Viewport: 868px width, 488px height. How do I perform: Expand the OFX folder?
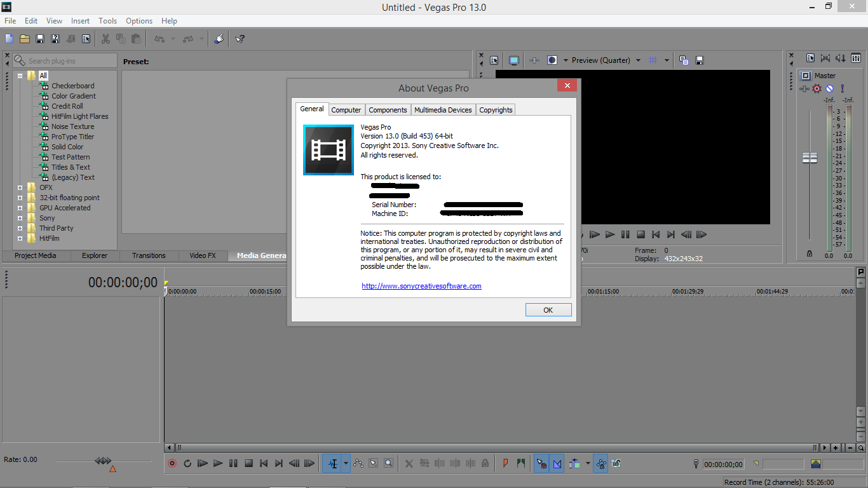20,187
